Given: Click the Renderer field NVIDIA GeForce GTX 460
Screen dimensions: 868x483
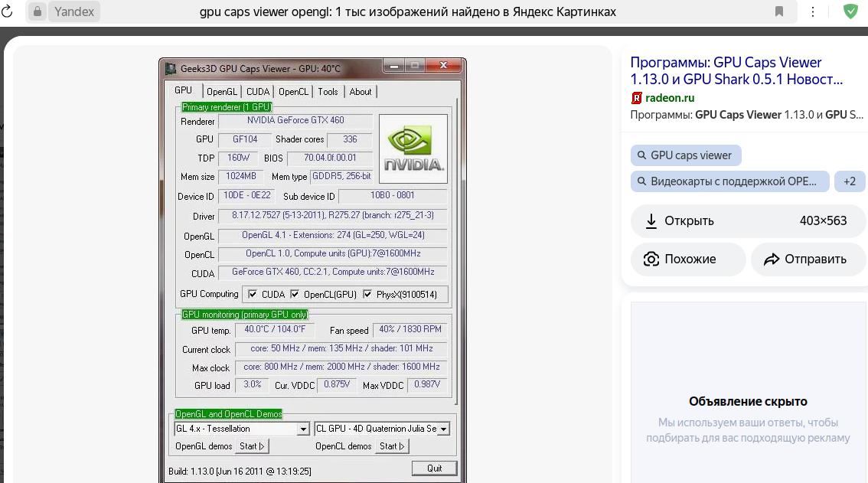Looking at the screenshot, I should (295, 121).
